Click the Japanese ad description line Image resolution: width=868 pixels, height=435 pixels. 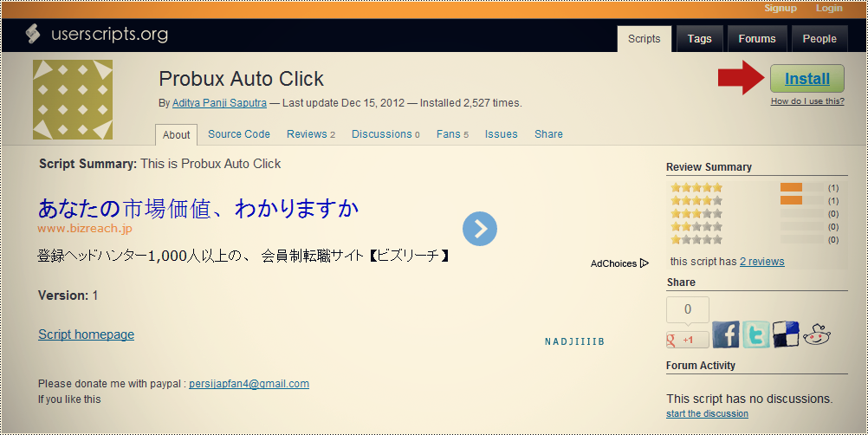(x=243, y=256)
